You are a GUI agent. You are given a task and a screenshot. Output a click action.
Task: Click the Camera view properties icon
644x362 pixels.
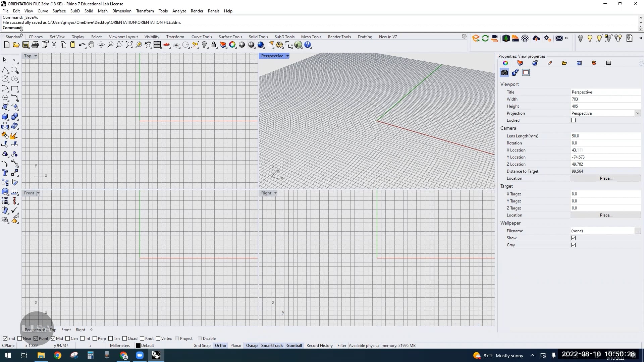click(x=504, y=73)
